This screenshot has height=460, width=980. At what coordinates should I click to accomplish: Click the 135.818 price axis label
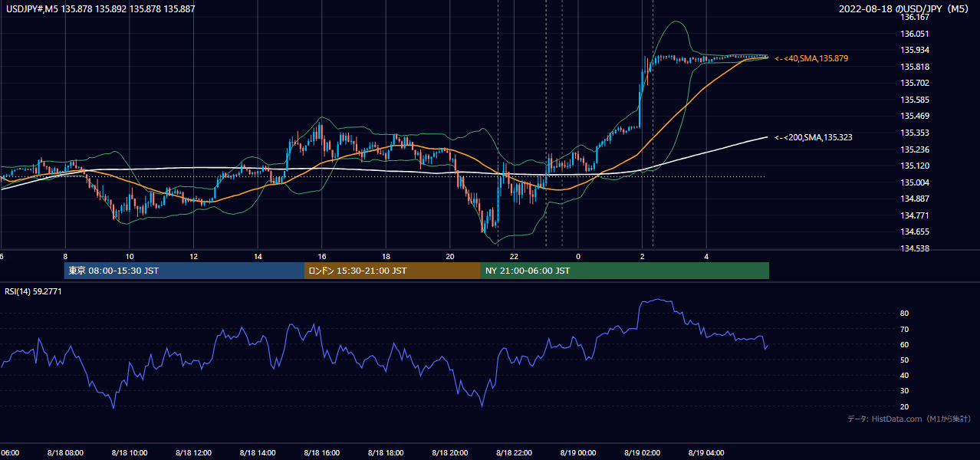point(914,67)
